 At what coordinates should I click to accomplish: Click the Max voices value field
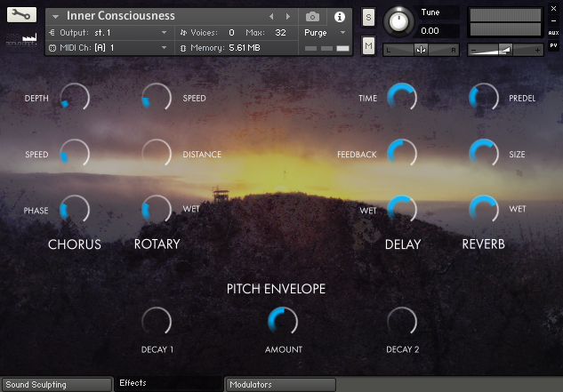(281, 32)
